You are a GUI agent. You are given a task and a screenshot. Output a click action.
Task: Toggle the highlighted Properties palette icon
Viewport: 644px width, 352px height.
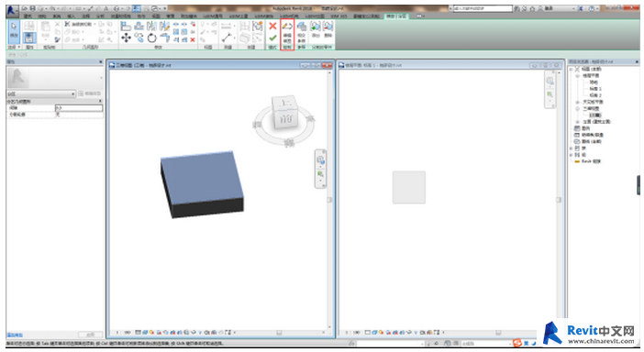tap(28, 38)
